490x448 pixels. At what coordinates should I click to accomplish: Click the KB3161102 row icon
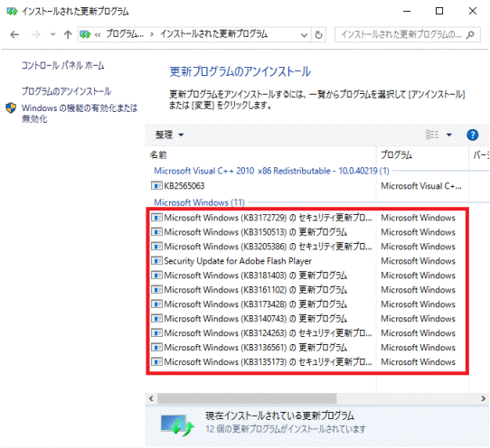(156, 289)
